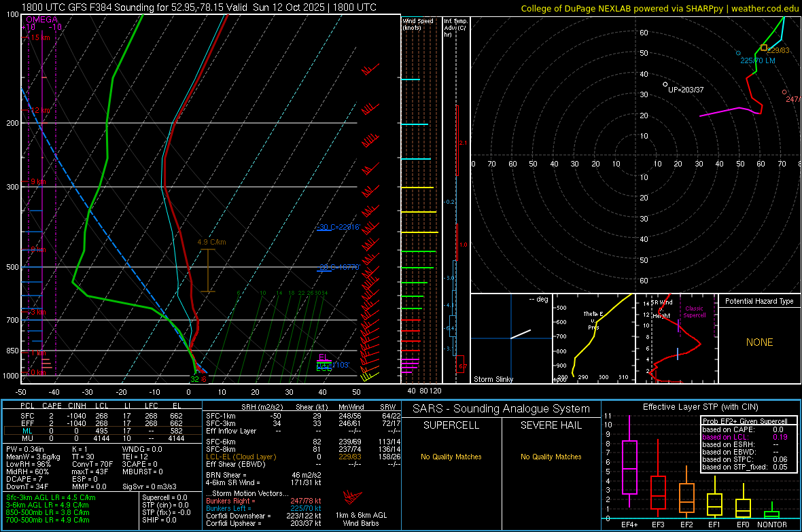Click the '1km & 6km AGL Wind Barbs' caption
Image resolution: width=802 pixels, height=532 pixels.
(x=361, y=519)
